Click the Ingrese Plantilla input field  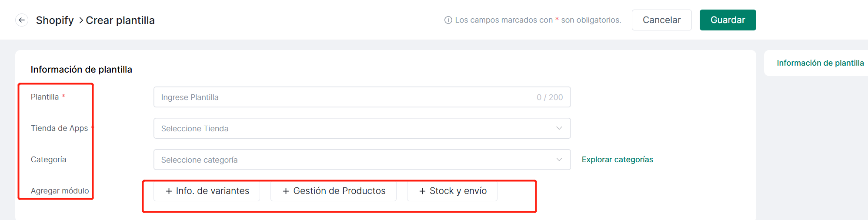tap(362, 97)
